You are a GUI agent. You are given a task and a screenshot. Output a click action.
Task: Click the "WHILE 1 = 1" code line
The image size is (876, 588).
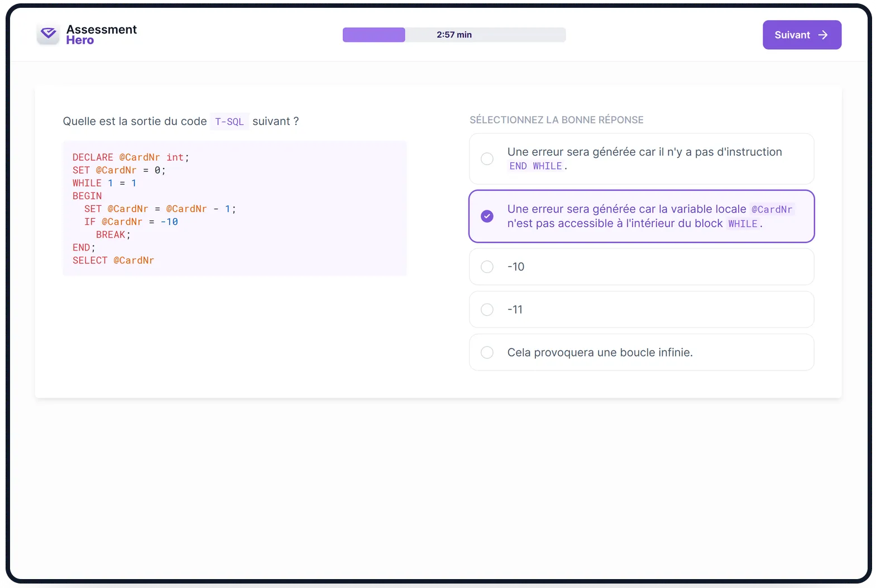coord(104,183)
